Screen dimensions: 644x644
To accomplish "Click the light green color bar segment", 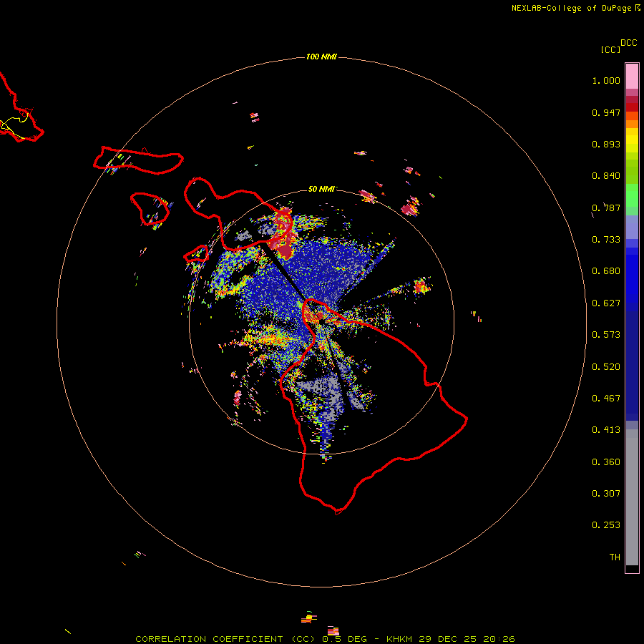I will 632,195.
